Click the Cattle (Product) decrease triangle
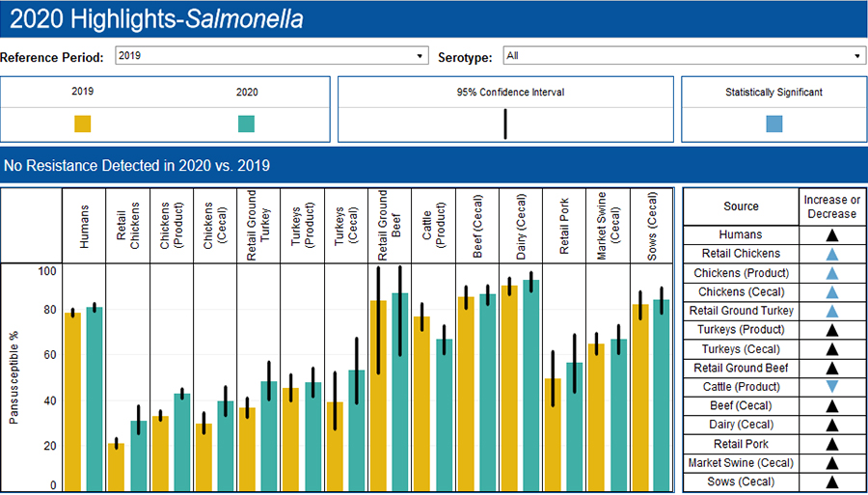Viewport: 868px width, 495px height. click(831, 387)
